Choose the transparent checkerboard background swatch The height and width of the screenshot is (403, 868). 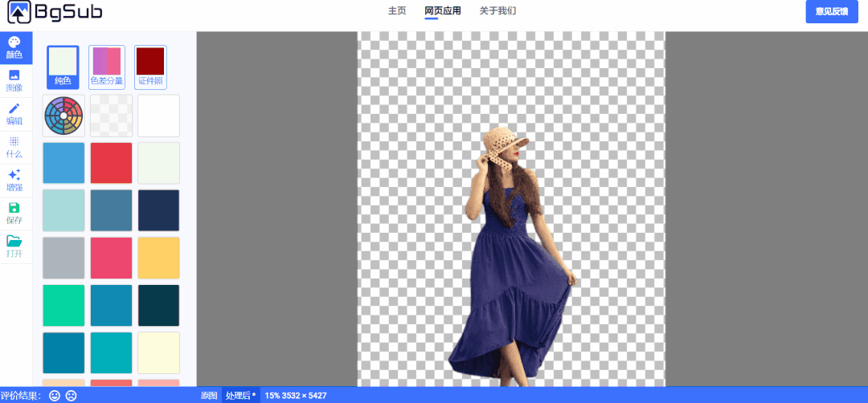pos(111,116)
